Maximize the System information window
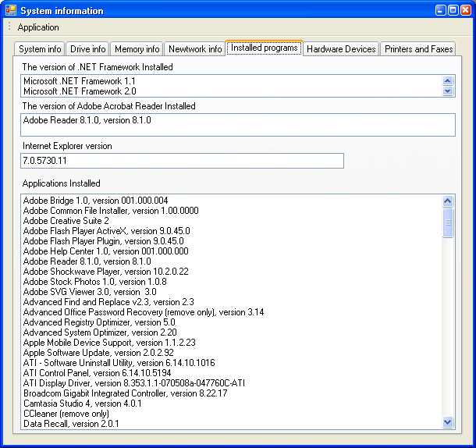The height and width of the screenshot is (448, 476). [x=453, y=10]
